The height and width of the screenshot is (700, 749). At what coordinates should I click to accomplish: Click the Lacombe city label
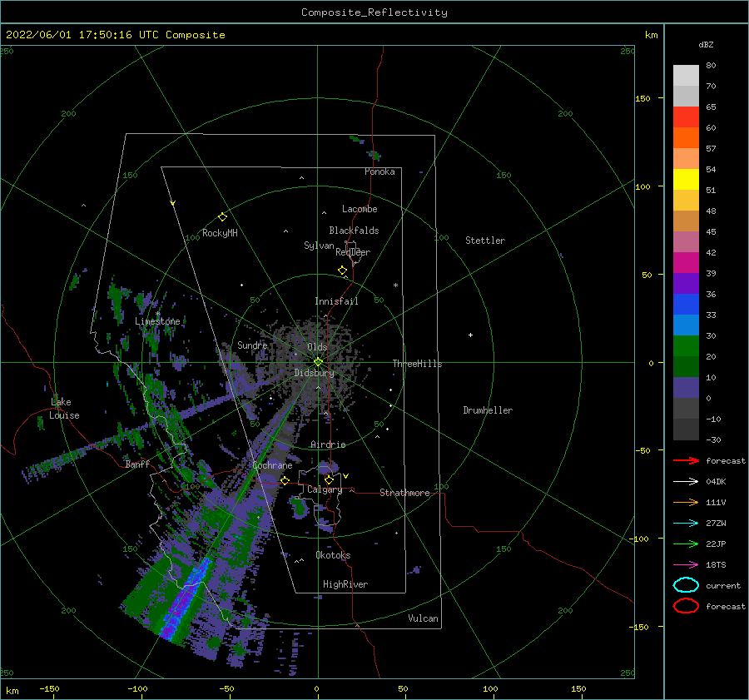(360, 209)
